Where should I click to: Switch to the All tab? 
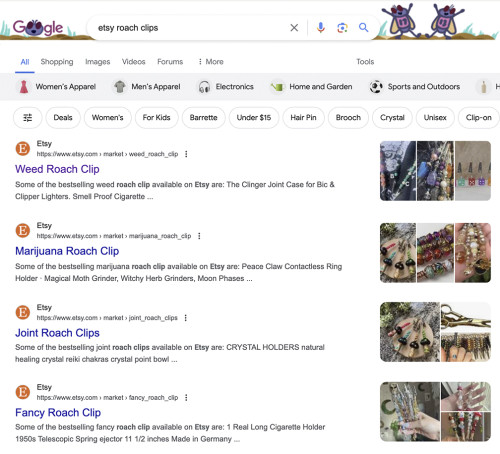(x=25, y=62)
